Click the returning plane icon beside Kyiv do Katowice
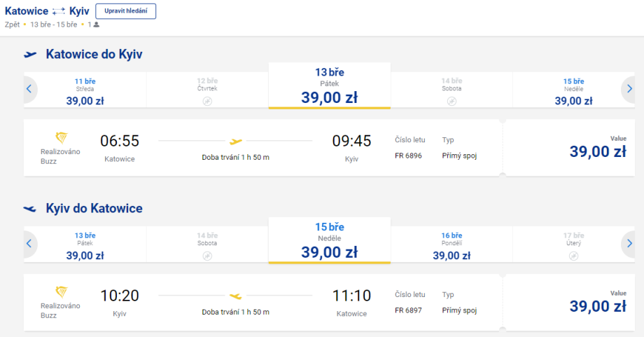 pyautogui.click(x=30, y=208)
